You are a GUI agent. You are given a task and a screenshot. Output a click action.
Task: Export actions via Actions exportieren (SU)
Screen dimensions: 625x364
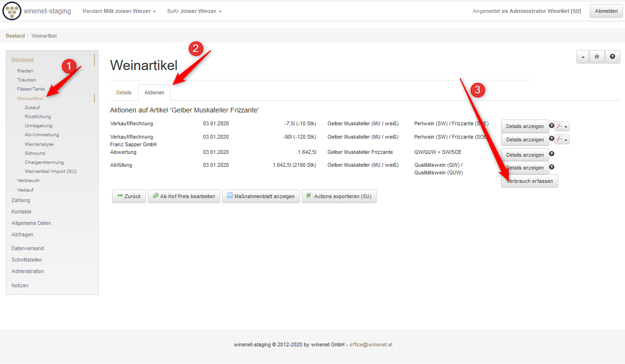(x=339, y=196)
